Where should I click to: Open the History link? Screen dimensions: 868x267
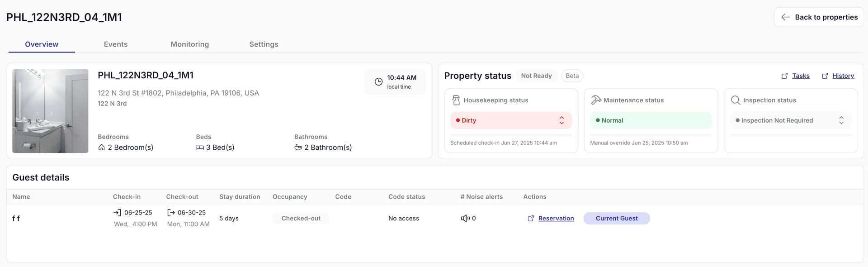[x=843, y=76]
